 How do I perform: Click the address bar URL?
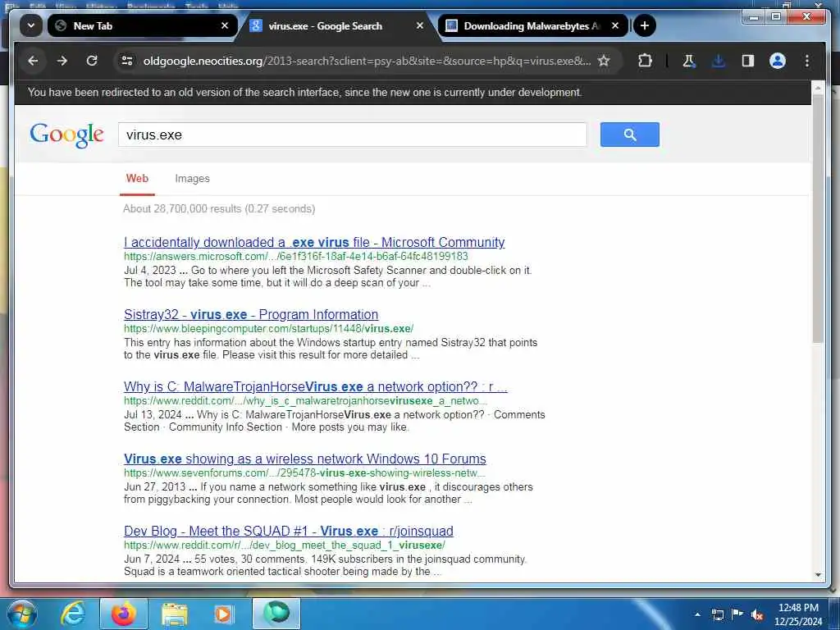(x=367, y=61)
